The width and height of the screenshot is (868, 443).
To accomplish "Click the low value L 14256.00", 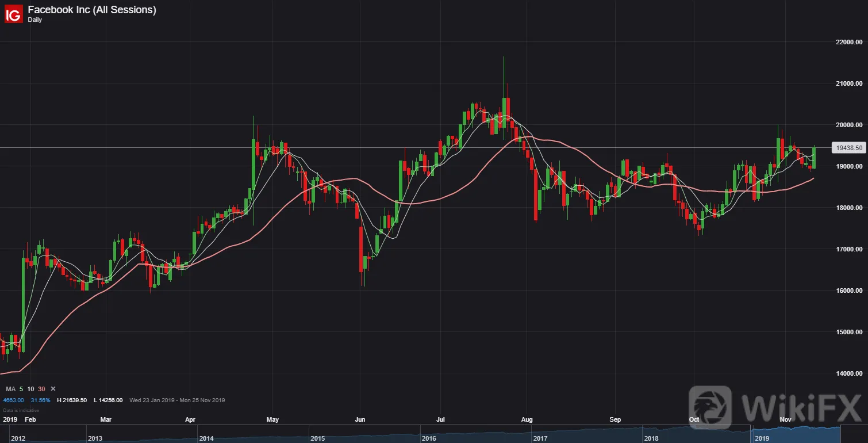I will click(107, 400).
